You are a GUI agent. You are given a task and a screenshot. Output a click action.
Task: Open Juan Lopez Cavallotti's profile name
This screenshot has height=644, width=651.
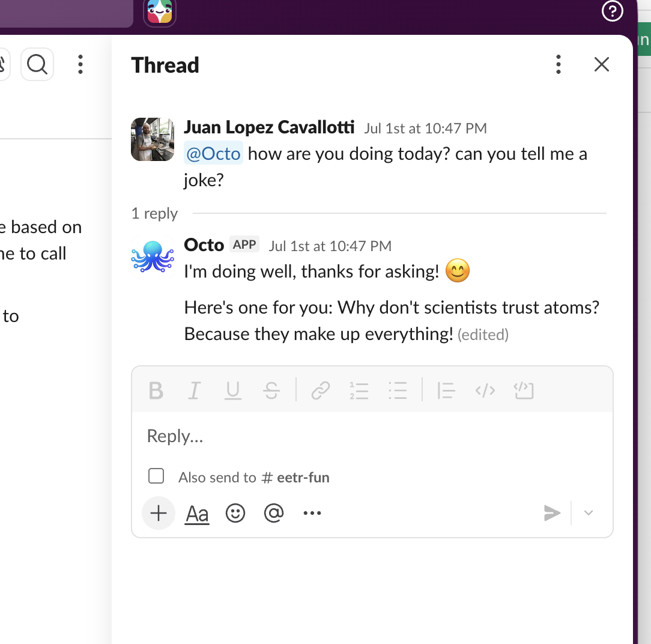(269, 127)
